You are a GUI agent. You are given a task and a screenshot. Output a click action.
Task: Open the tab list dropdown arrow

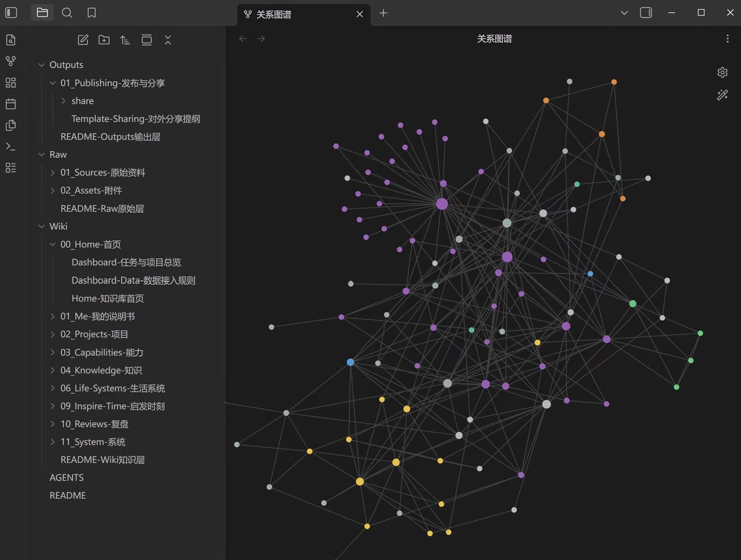click(x=624, y=13)
